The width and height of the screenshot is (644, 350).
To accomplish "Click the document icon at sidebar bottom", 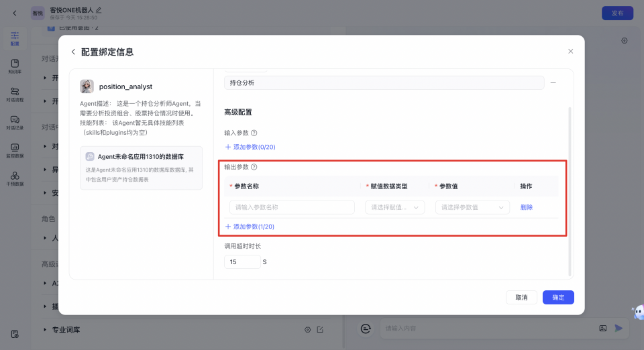I will click(15, 334).
